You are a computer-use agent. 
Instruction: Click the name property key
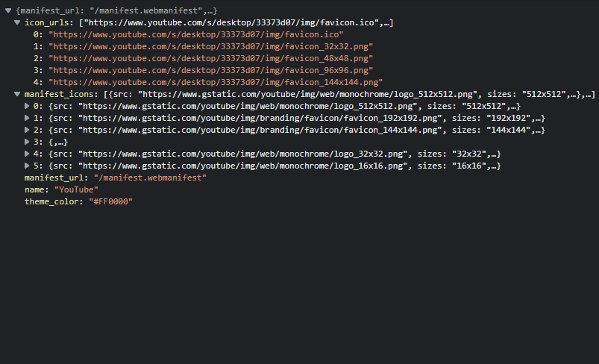click(34, 189)
